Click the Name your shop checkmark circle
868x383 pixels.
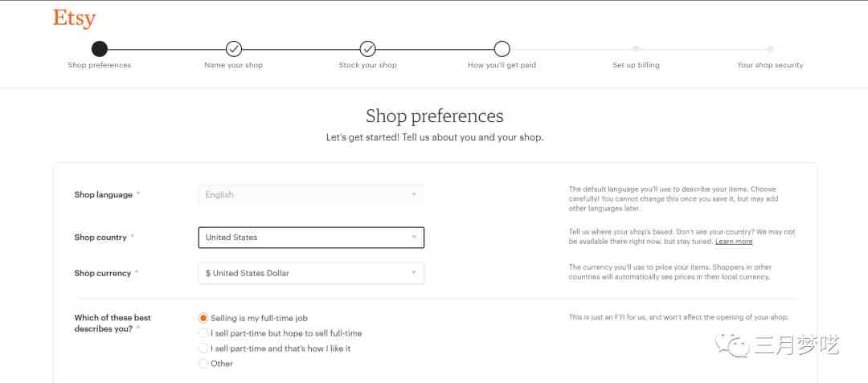234,49
